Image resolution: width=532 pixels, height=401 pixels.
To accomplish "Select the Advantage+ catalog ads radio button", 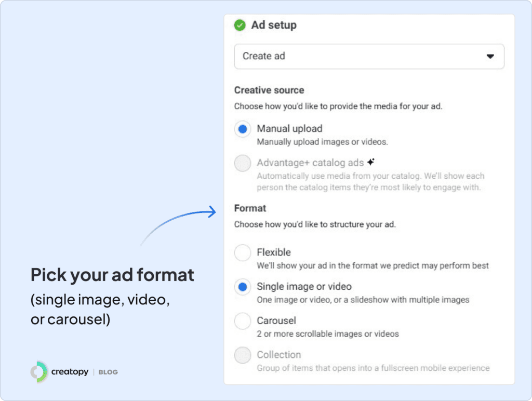I will pos(243,163).
